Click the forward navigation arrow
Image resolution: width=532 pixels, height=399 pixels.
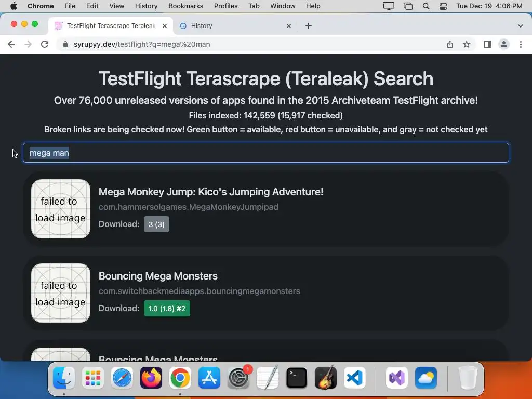point(28,44)
